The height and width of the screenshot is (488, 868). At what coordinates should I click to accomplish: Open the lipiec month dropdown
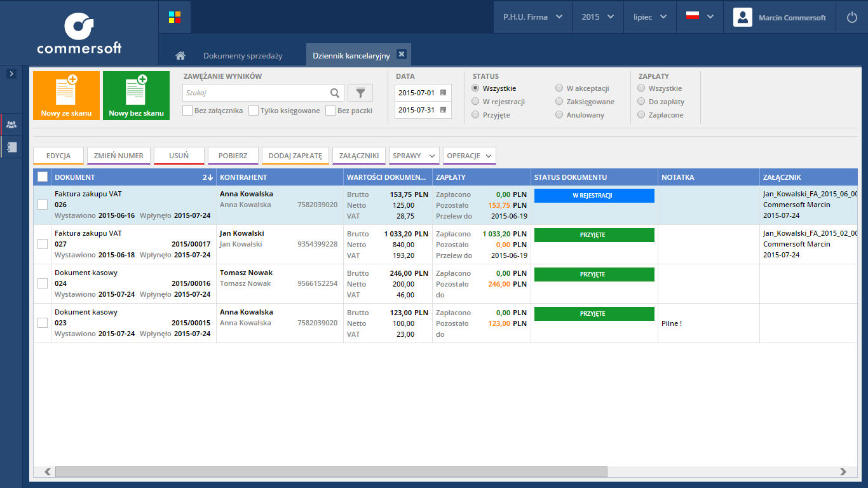tap(649, 17)
